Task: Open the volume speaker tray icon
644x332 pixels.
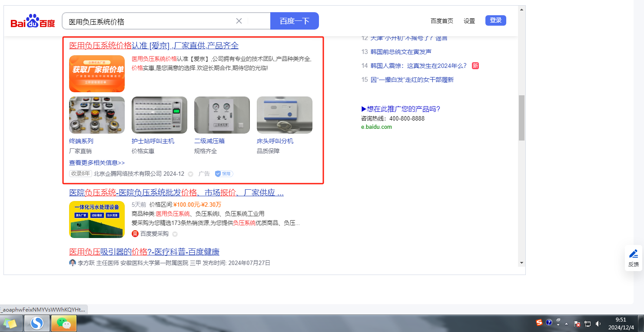Action: 598,324
